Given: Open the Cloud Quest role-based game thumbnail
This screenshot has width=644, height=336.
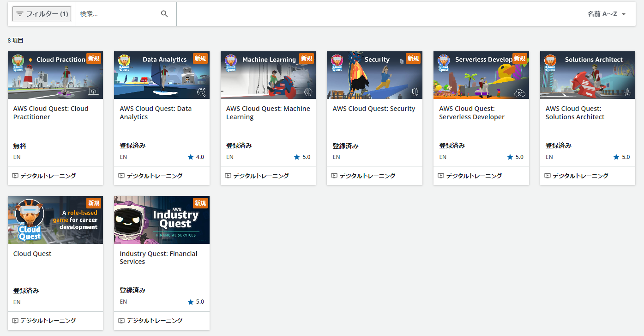Looking at the screenshot, I should tap(55, 220).
